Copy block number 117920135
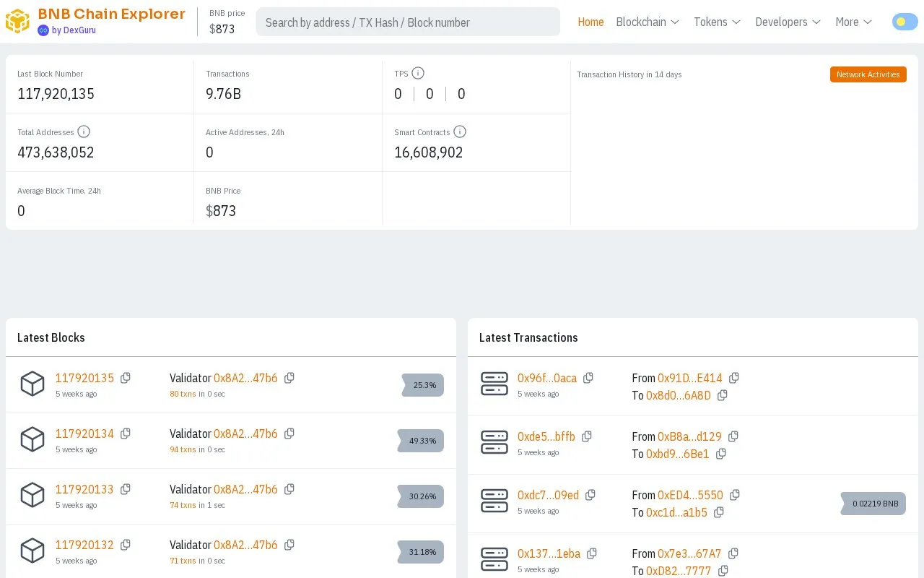Screen dimensions: 924x578 126,378
